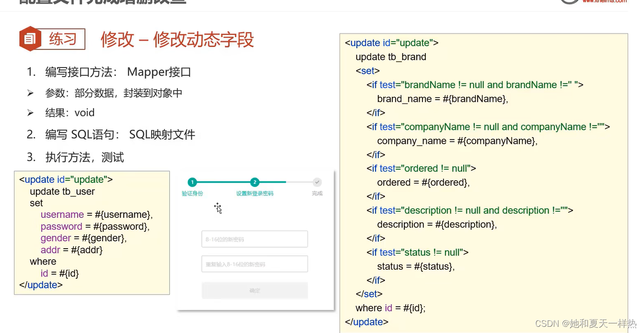Click the opening <update id="update"> tag in left code box
Screen dimensions: 644x333
tap(66, 180)
